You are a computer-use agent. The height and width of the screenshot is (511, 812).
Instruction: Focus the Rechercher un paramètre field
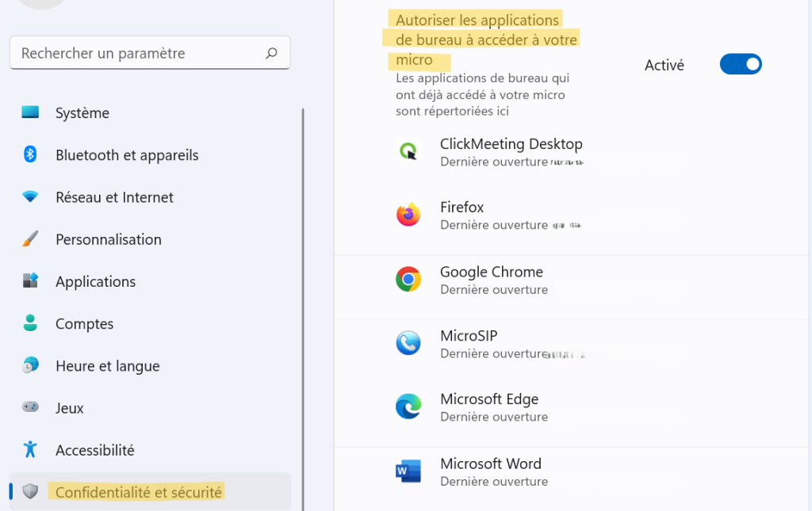tap(150, 53)
